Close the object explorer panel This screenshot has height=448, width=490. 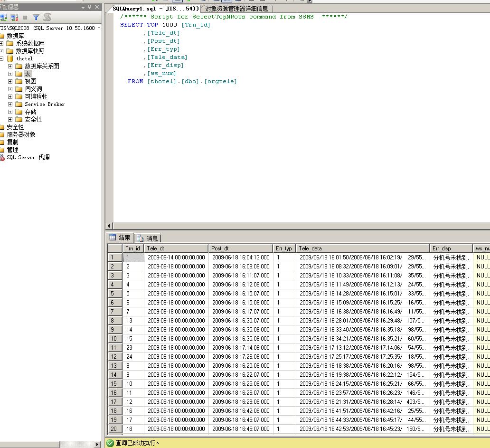[x=97, y=7]
